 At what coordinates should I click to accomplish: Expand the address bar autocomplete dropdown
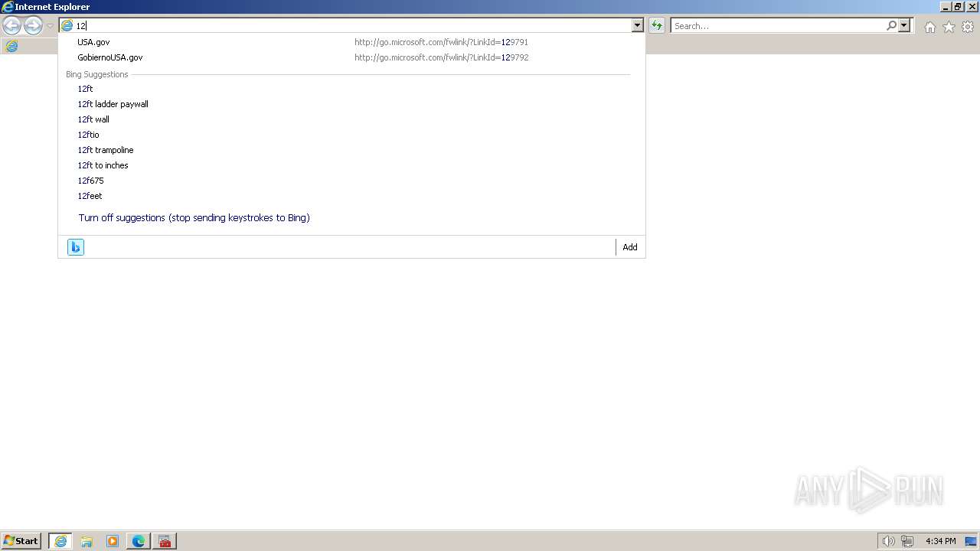[x=637, y=25]
